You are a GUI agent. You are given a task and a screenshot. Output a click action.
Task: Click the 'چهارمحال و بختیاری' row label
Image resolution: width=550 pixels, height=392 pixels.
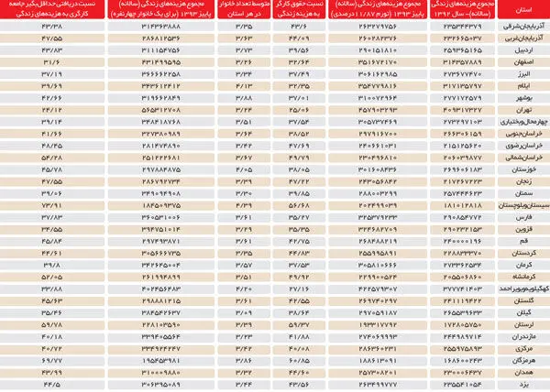(523, 122)
